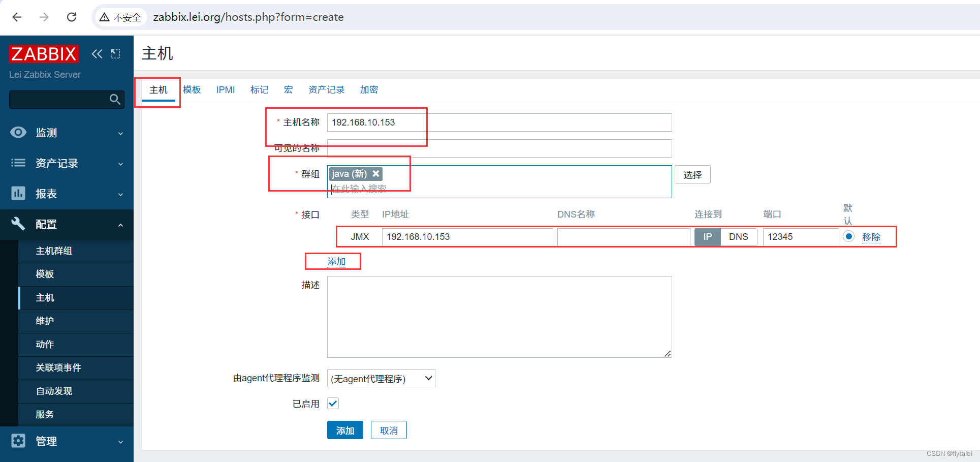The height and width of the screenshot is (462, 980).
Task: Focus the 可见的名称 input field
Action: (x=499, y=148)
